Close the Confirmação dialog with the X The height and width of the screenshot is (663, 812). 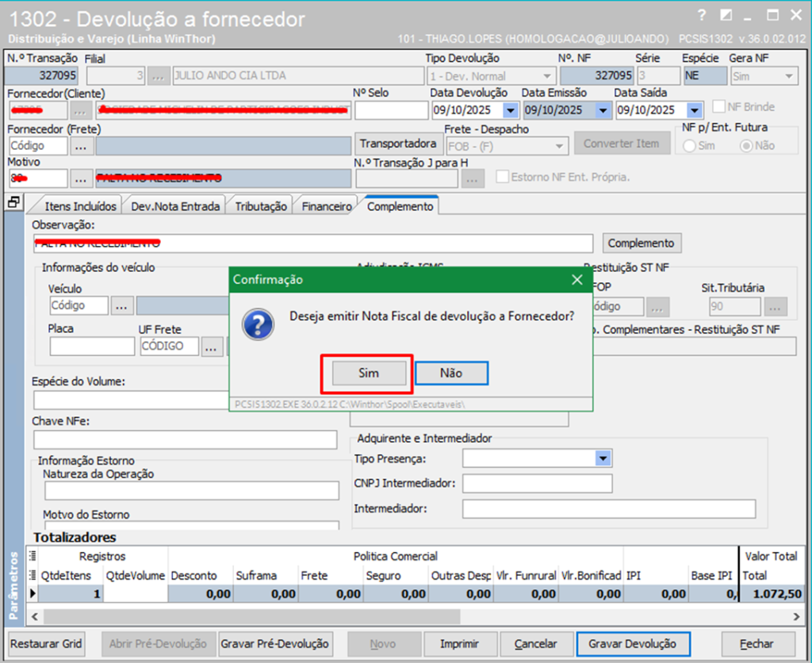pyautogui.click(x=577, y=280)
